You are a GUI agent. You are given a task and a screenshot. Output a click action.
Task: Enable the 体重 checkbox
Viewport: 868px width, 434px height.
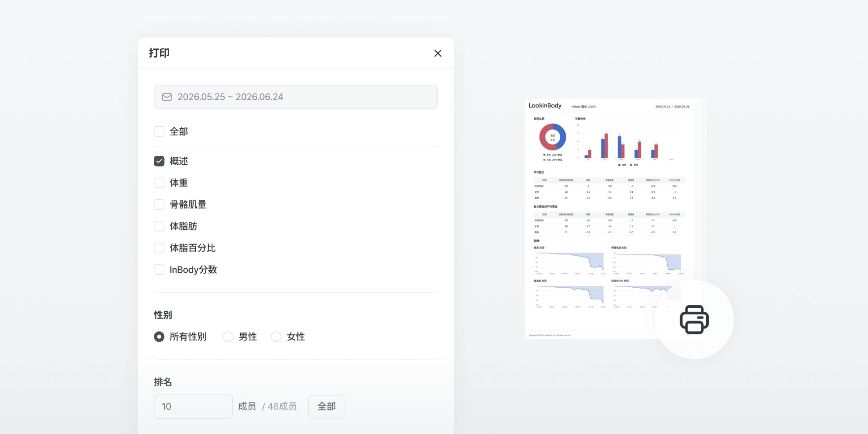pyautogui.click(x=159, y=183)
